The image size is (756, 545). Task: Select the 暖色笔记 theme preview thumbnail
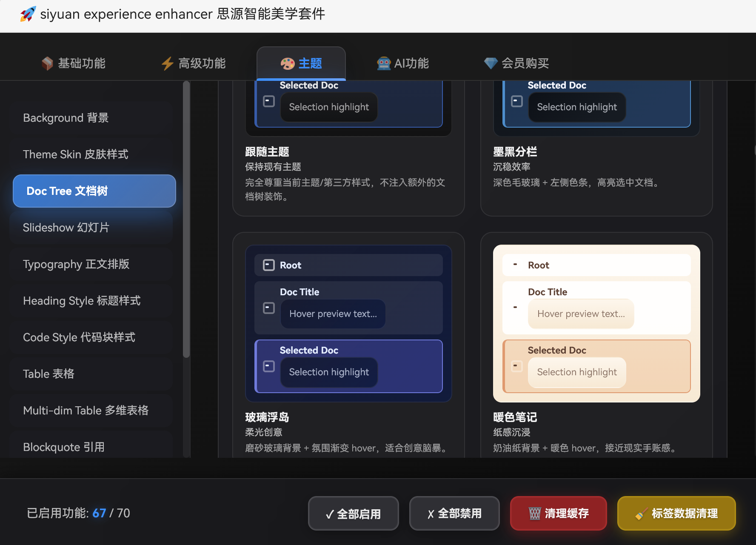pyautogui.click(x=596, y=323)
